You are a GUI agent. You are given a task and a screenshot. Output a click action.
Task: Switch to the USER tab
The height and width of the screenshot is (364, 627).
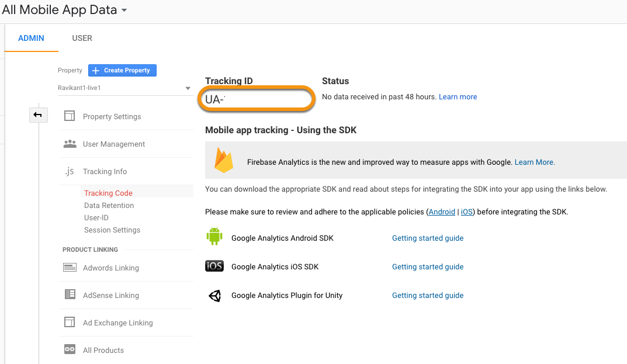click(82, 38)
